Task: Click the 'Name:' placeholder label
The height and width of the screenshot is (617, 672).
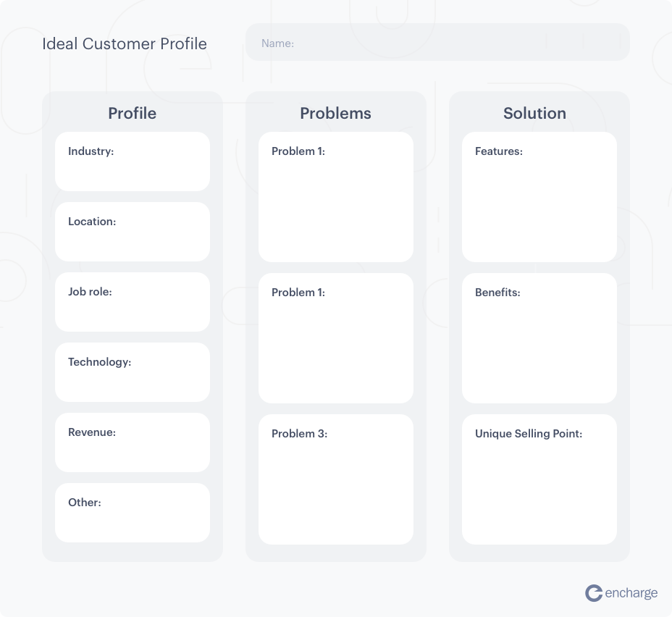Action: tap(277, 43)
